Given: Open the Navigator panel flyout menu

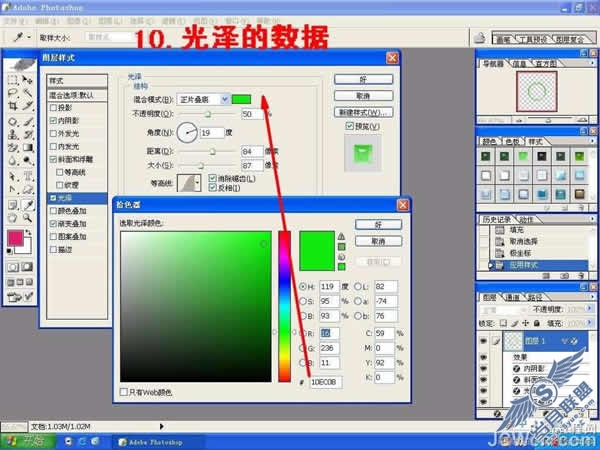Looking at the screenshot, I should [592, 63].
